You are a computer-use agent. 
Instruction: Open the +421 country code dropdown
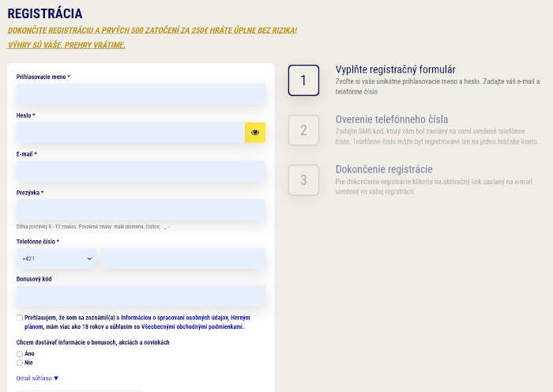click(56, 258)
